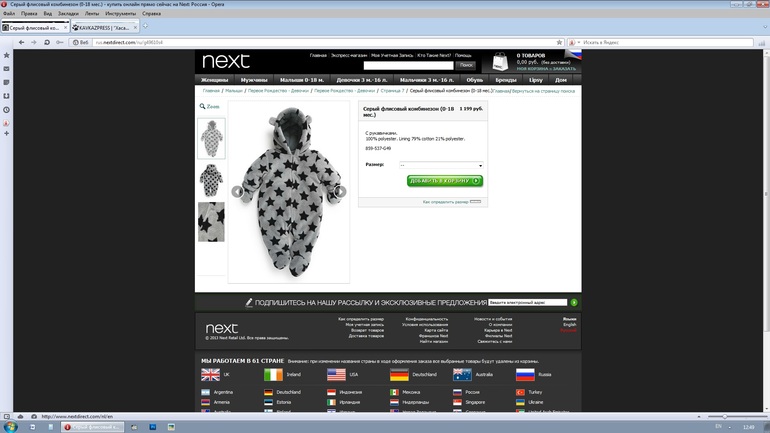Submit newsletter email with green arrow button

pos(574,302)
